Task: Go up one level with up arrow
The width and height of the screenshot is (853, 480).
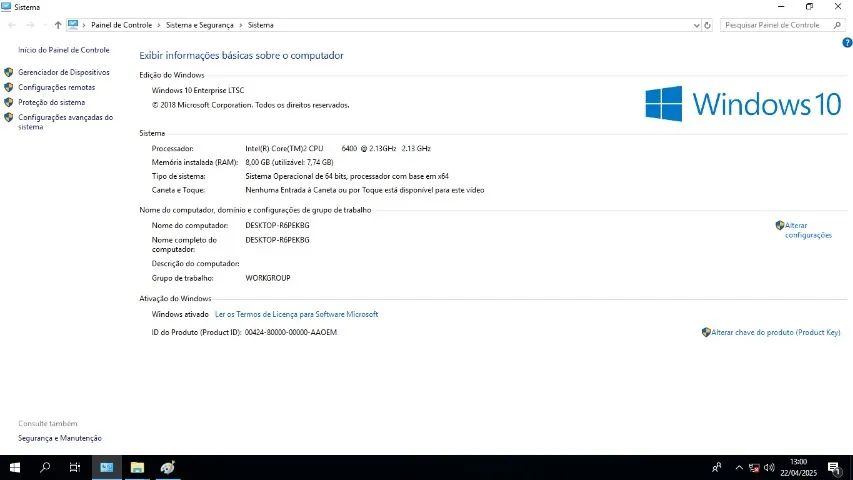Action: [x=58, y=25]
